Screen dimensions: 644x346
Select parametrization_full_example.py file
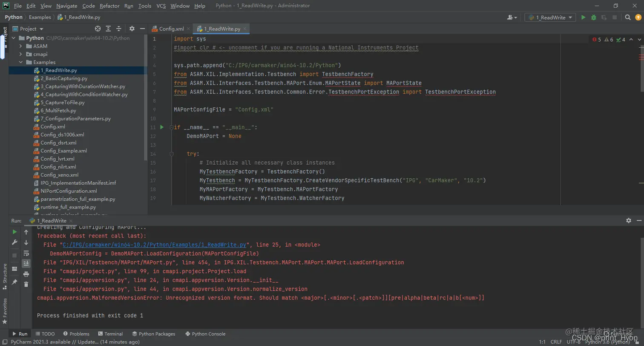[x=78, y=199]
